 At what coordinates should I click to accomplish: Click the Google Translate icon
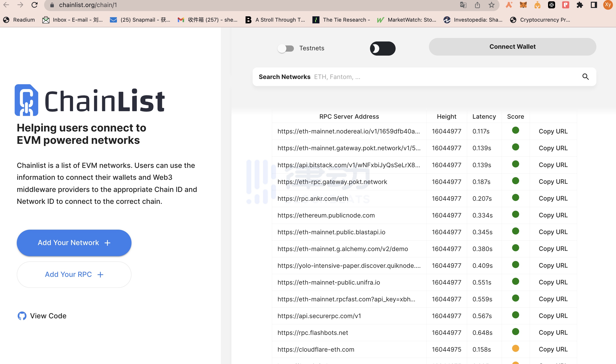tap(463, 5)
